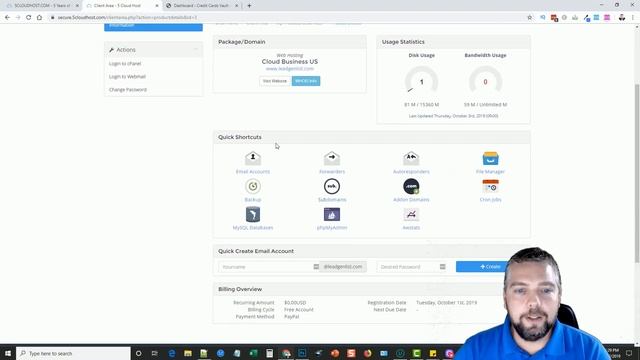Launch Microsoft Edge from taskbar
This screenshot has width=640, height=360.
(171, 353)
